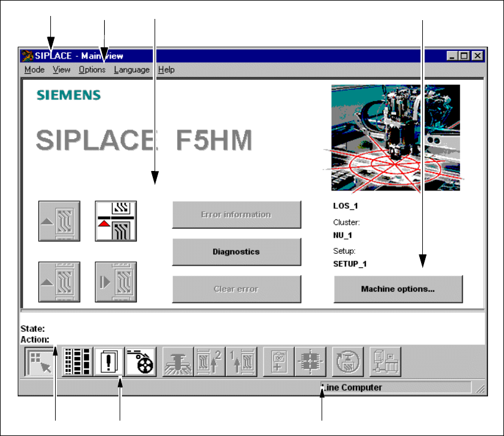Maximize the SIPLACE Main View window
504x436 pixels.
pos(464,56)
